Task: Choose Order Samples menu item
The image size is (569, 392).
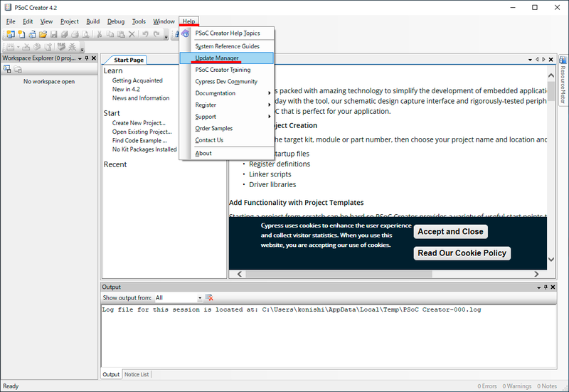Action: click(226, 128)
